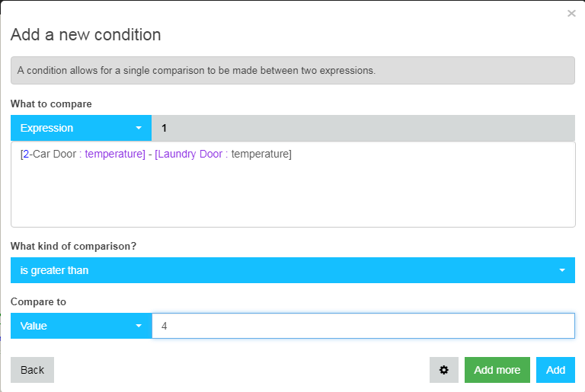
Task: Close the Add a new condition dialog
Action: coord(571,14)
